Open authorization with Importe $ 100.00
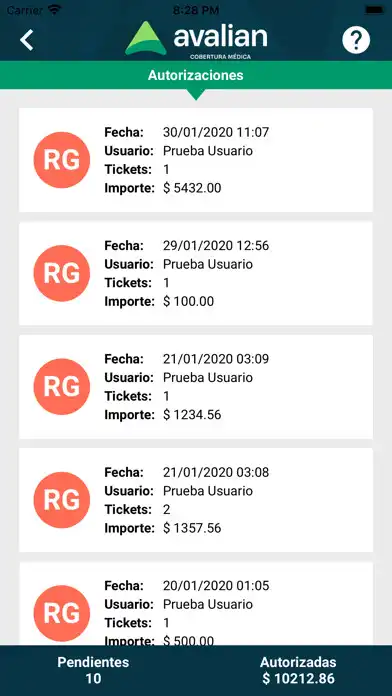 coord(196,273)
